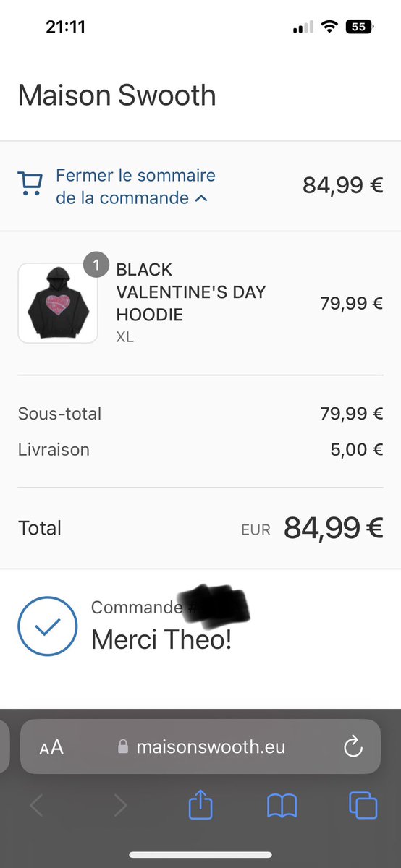Tap the blue order confirmed checkmark circle

point(48,626)
